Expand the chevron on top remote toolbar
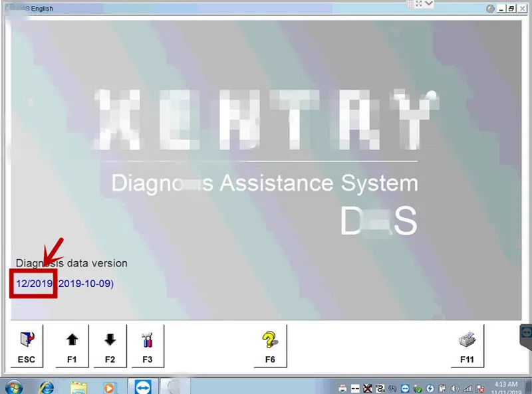Image resolution: width=532 pixels, height=394 pixels. (x=429, y=3)
